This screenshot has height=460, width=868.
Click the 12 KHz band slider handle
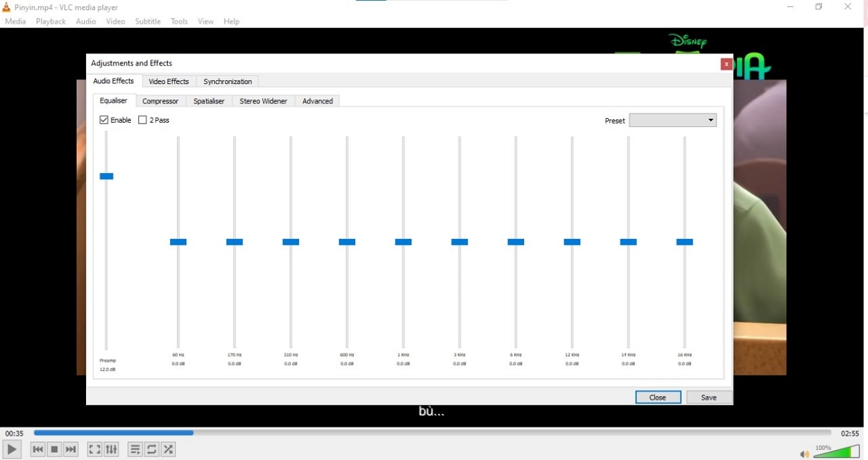click(572, 242)
